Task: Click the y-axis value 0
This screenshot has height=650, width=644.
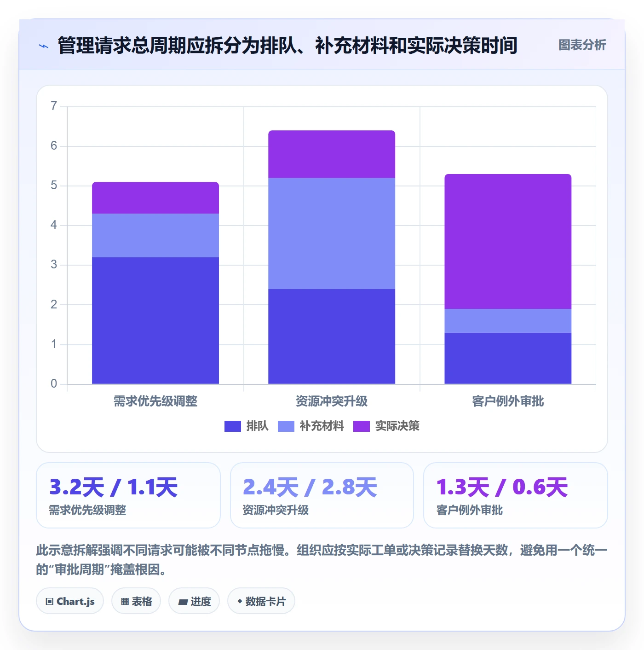Action: pos(54,384)
